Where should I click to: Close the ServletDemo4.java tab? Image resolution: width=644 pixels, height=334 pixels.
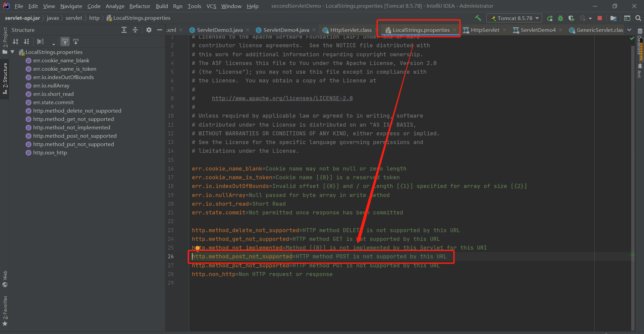[x=314, y=30]
